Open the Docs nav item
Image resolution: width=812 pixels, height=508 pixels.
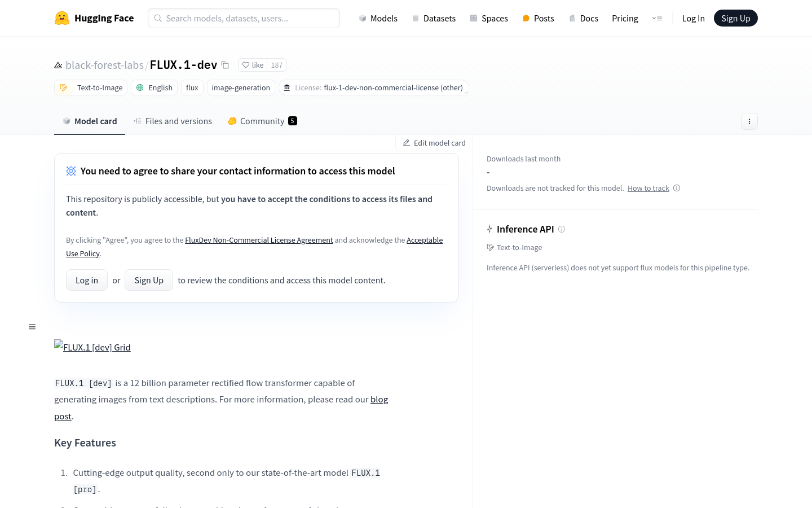coord(583,18)
